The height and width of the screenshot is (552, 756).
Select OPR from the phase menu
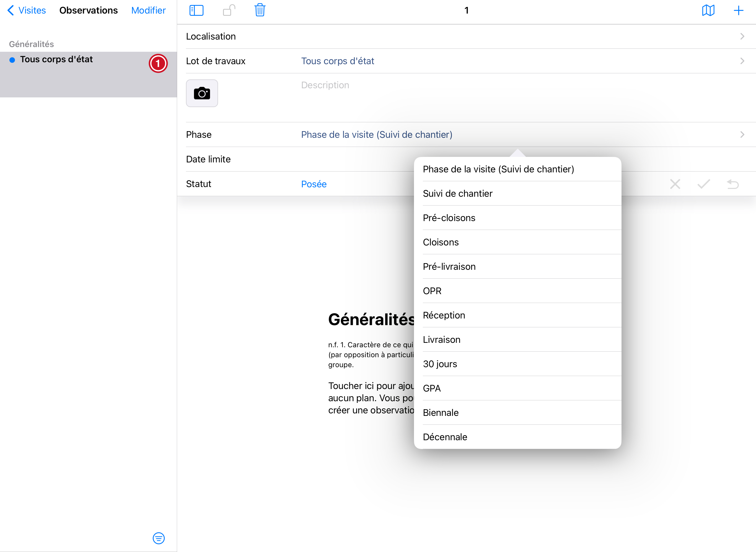[432, 291]
